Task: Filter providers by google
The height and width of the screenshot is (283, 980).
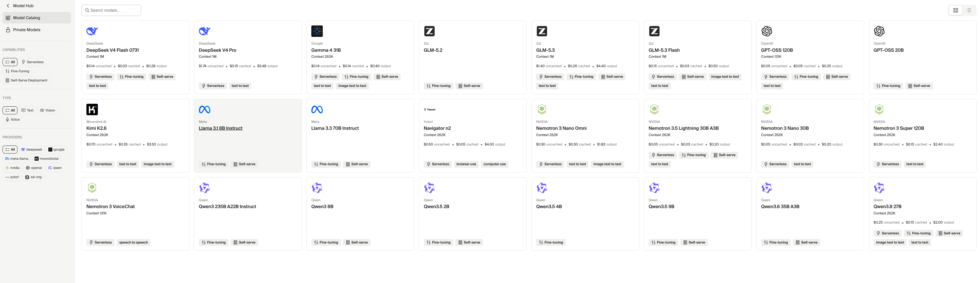Action: pyautogui.click(x=56, y=149)
